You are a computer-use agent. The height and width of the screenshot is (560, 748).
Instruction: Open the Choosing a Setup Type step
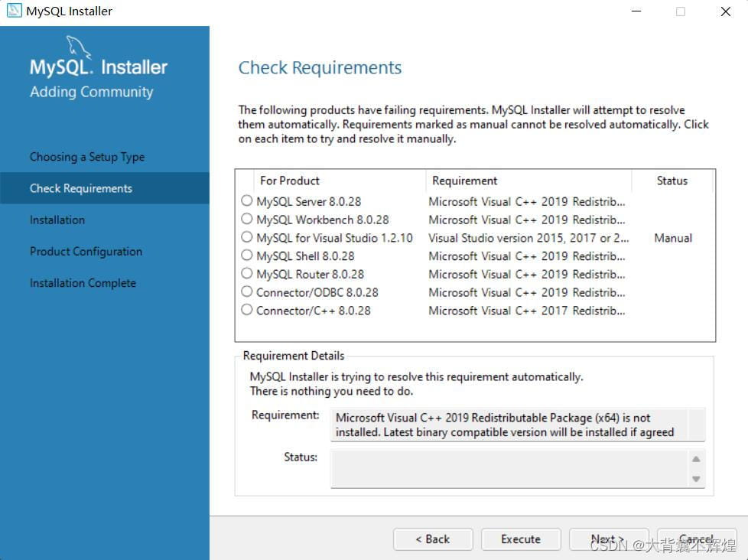coord(86,157)
